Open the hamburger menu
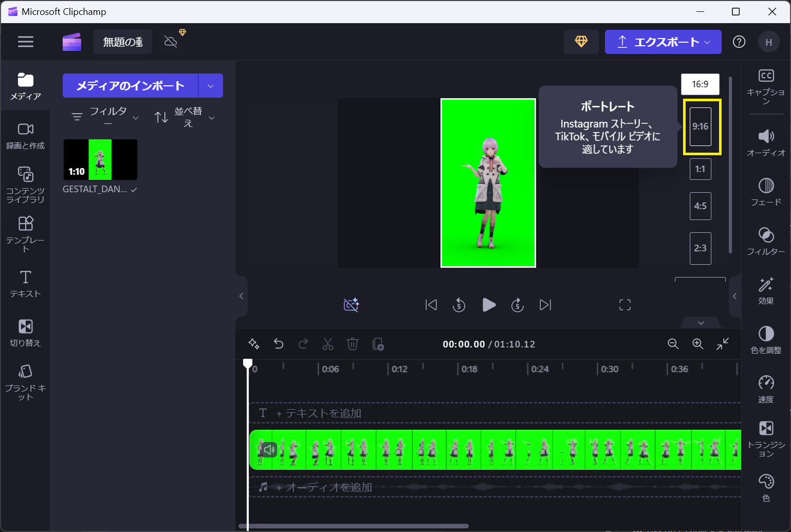 pos(25,42)
